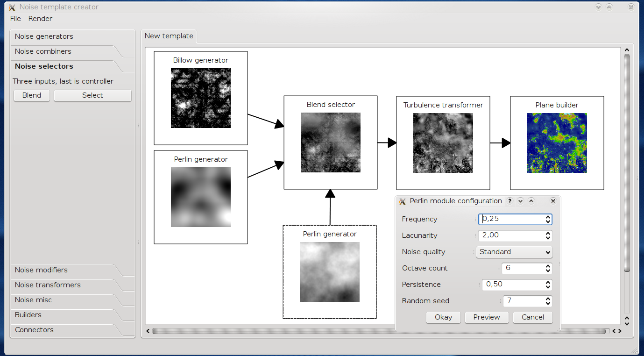Image resolution: width=644 pixels, height=356 pixels.
Task: Click the Turbulence transformer preview image
Action: 443,143
